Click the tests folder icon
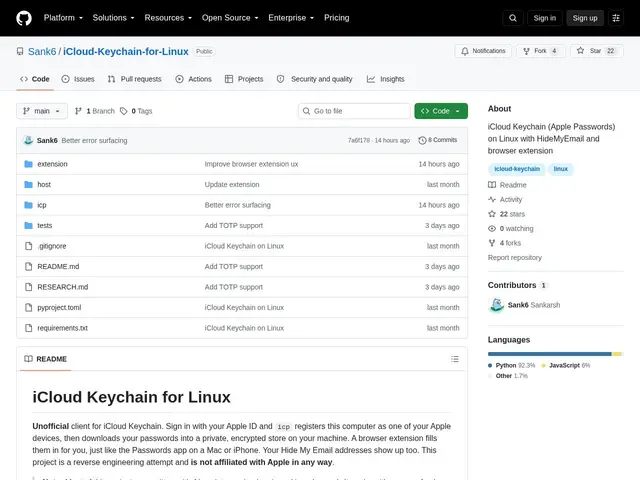640x480 pixels. pos(28,225)
